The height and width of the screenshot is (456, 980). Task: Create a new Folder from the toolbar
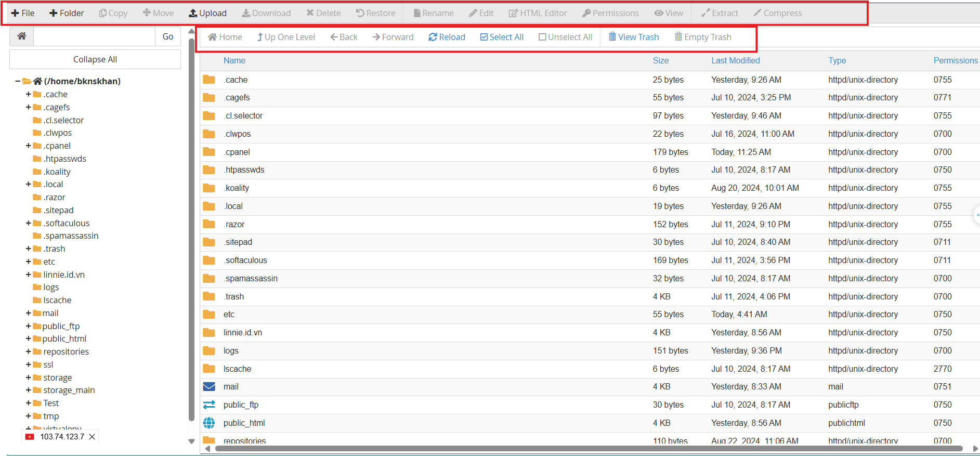pos(67,13)
